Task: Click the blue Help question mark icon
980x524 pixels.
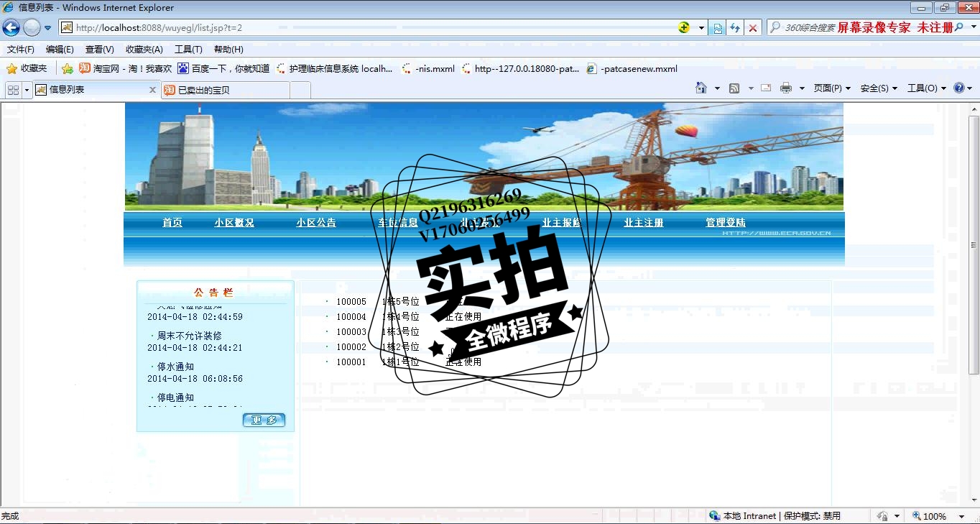Action: point(959,88)
